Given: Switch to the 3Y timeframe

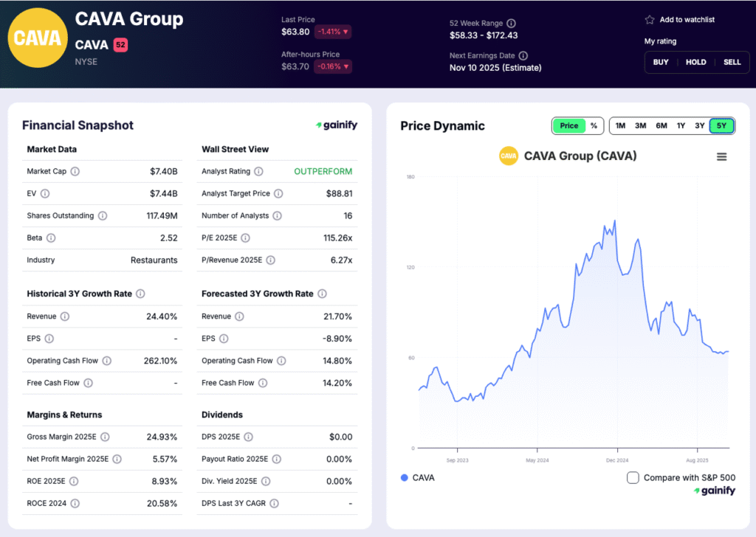Looking at the screenshot, I should (x=699, y=125).
